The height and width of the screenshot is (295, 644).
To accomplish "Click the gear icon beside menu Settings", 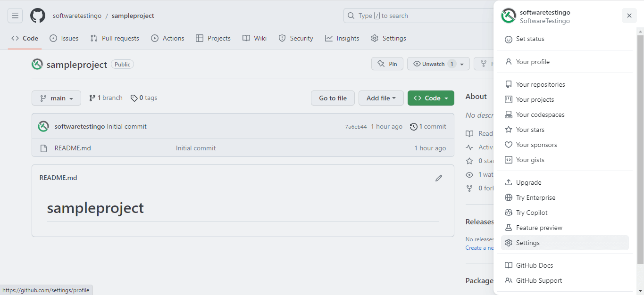I will point(509,243).
